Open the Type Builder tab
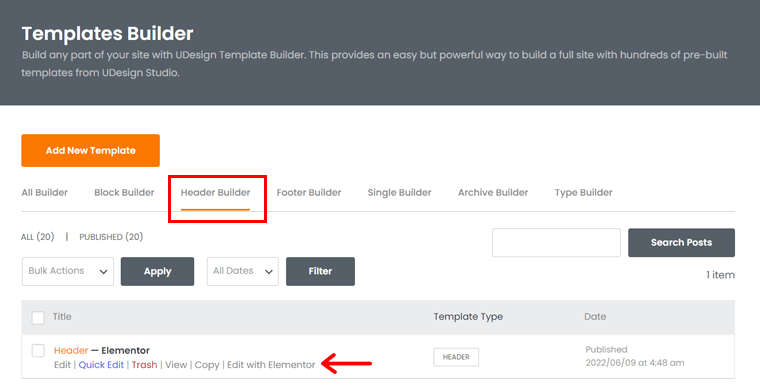 [x=584, y=193]
